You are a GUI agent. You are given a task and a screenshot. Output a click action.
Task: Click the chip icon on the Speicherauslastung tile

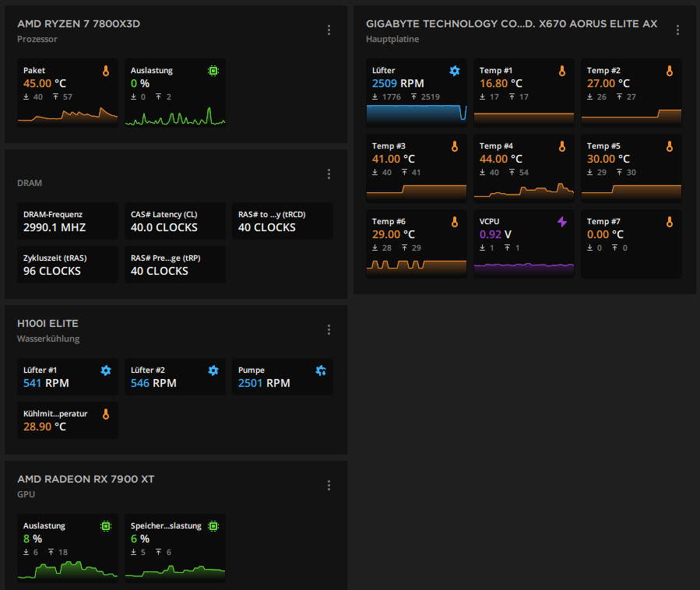pos(213,525)
